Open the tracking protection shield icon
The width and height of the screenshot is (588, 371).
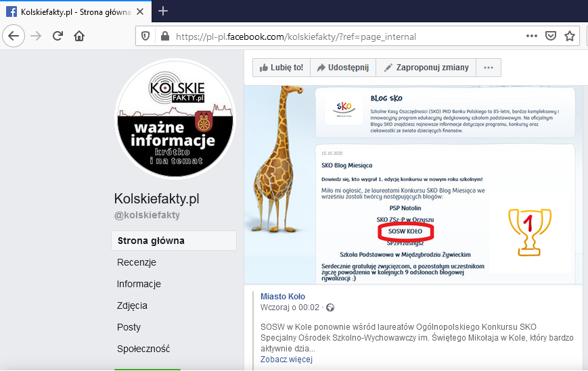coord(145,36)
